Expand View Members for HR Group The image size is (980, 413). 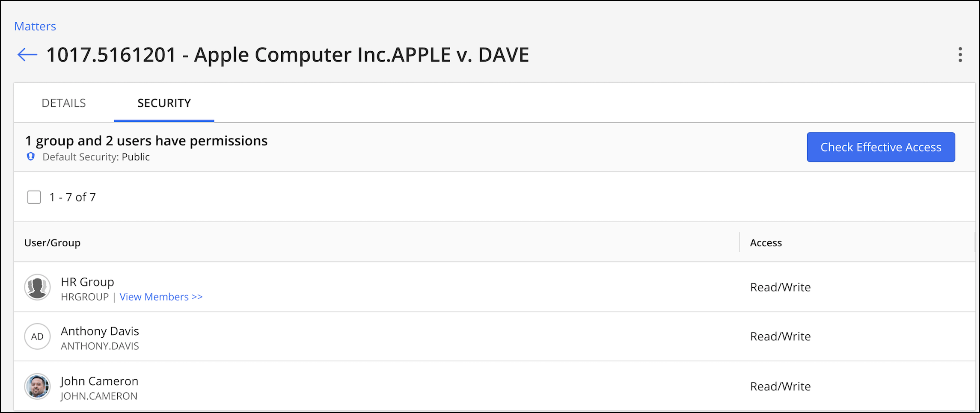(x=161, y=297)
